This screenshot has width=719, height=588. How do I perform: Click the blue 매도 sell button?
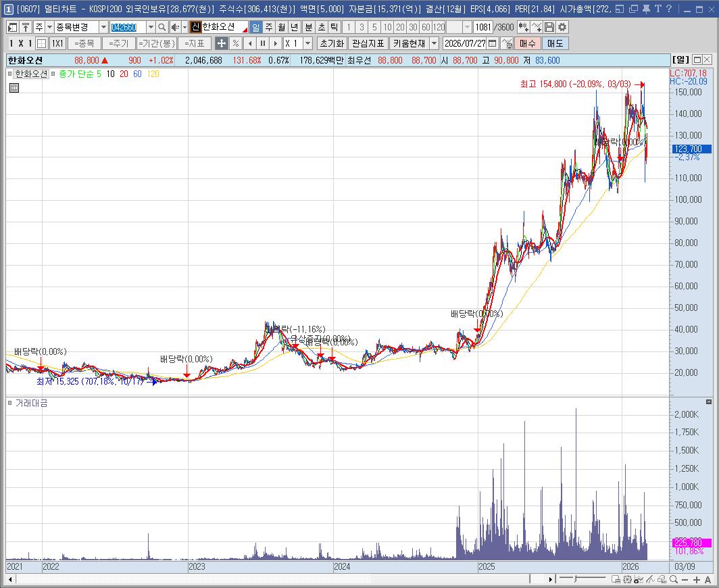click(555, 43)
